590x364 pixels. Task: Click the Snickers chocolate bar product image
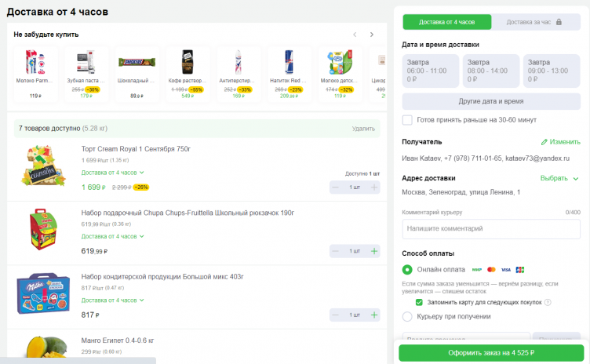tap(137, 62)
